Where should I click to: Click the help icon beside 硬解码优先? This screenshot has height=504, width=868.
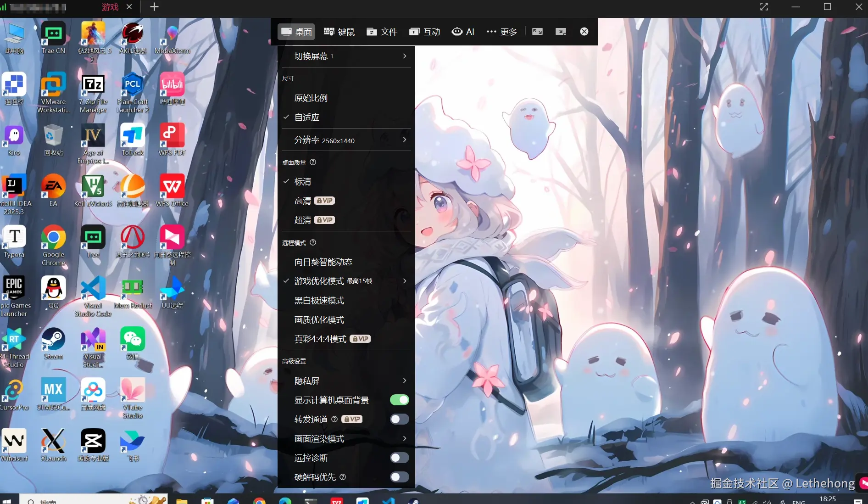[x=343, y=477]
